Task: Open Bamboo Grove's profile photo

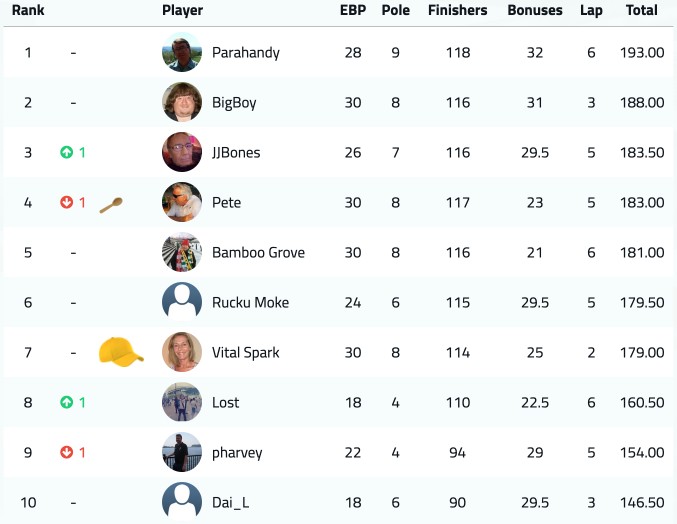Action: click(x=182, y=252)
